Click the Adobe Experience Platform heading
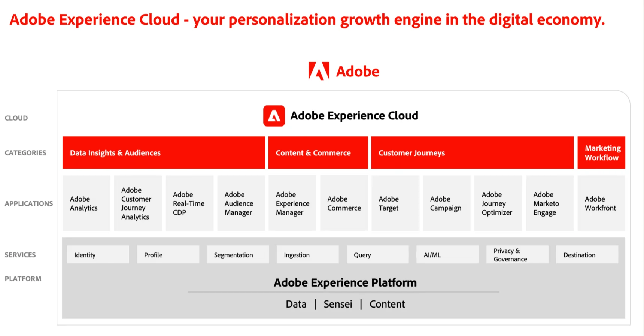 [345, 282]
